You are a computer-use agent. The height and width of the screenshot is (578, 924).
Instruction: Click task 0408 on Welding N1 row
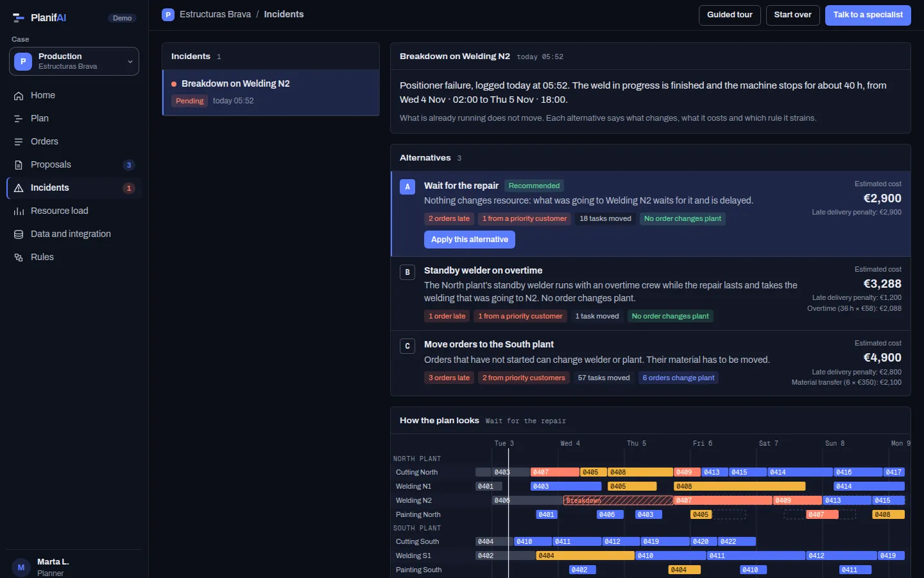pyautogui.click(x=740, y=486)
